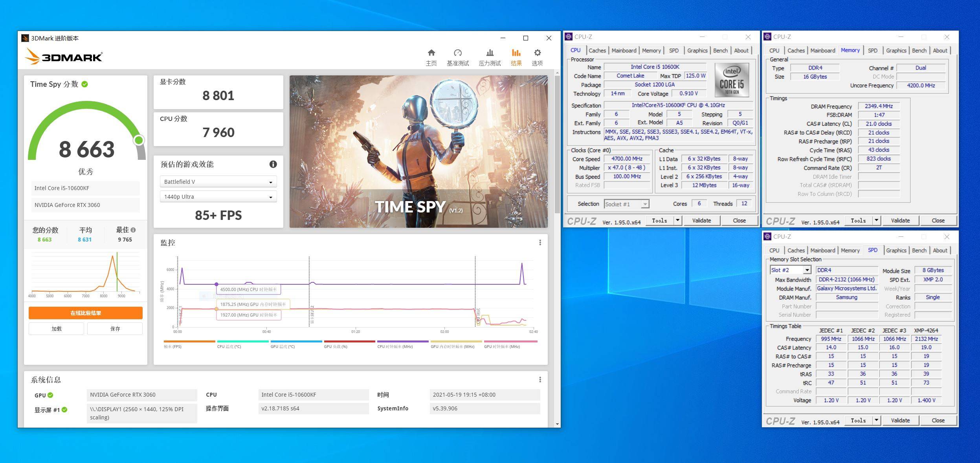Toggle the purple CPU clock frequency legend bar
980x463 pixels.
tap(403, 342)
